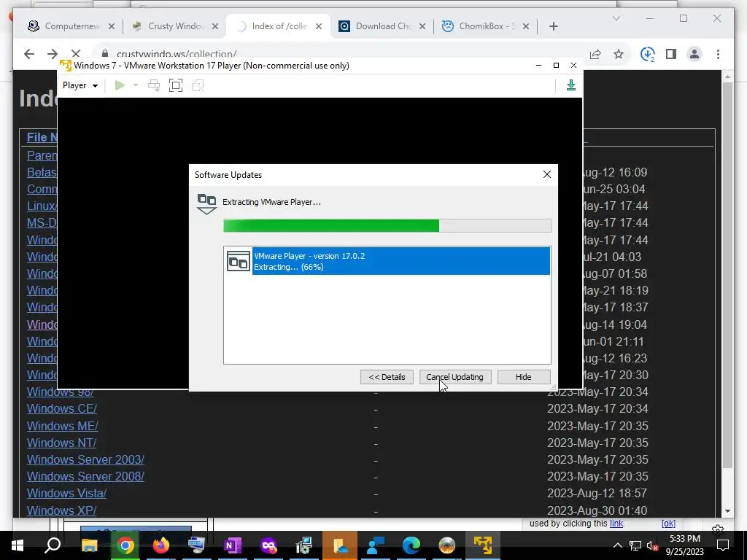Open the Windows XP/ directory link
The image size is (747, 560).
tap(61, 510)
